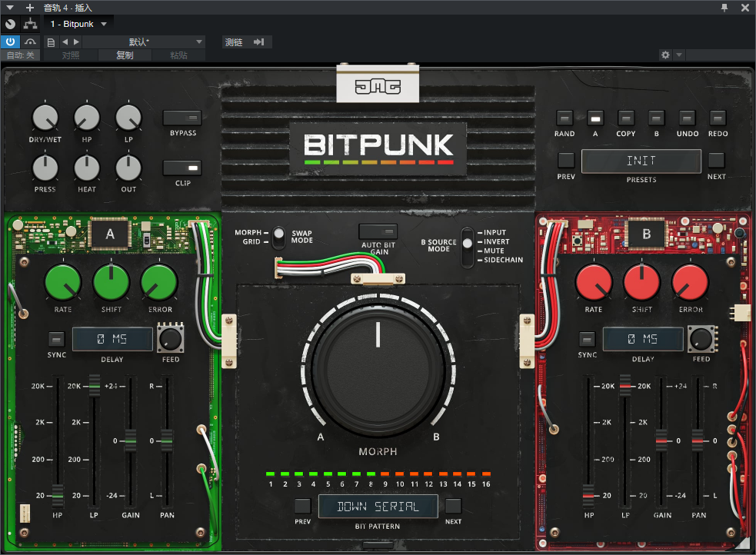This screenshot has width=756, height=555.
Task: Select preset slot B
Action: click(x=656, y=118)
